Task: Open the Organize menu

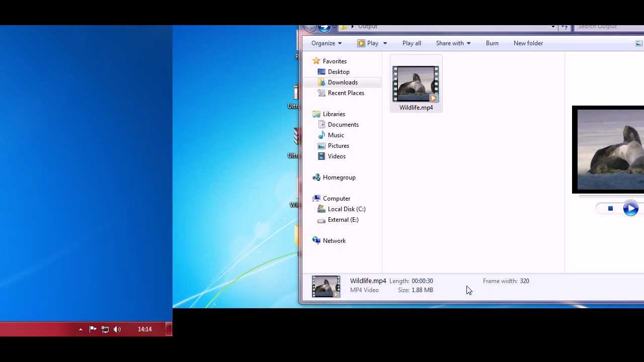Action: click(326, 43)
